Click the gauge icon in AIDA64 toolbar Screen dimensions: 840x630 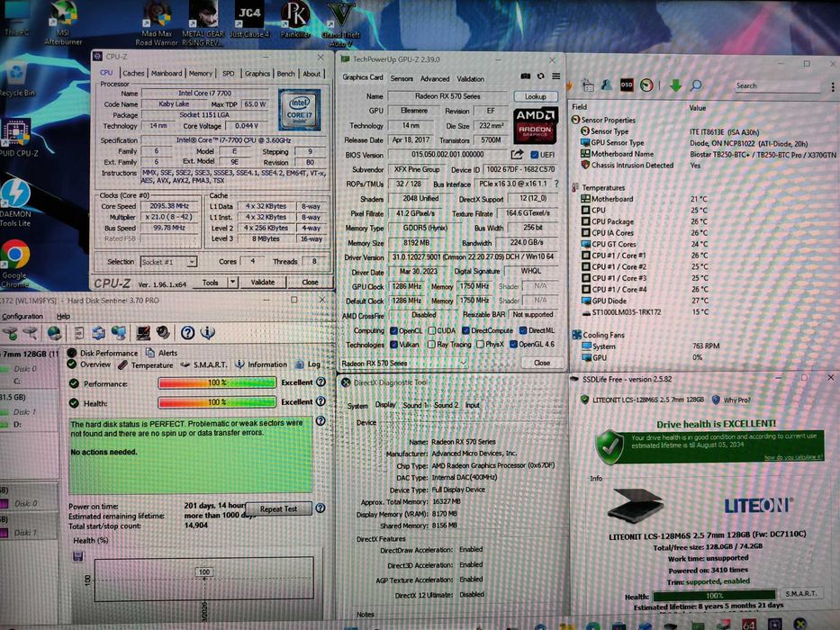point(646,85)
